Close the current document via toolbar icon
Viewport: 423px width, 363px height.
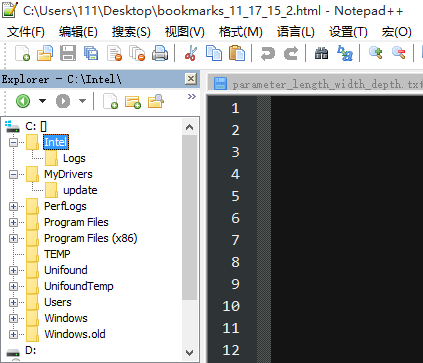[x=114, y=53]
